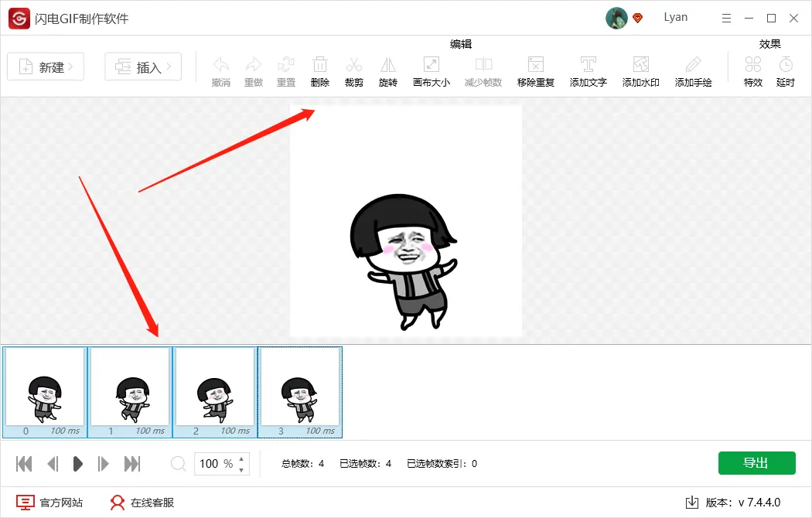The height and width of the screenshot is (518, 812).
Task: Click the 版本: v 7.4.4.0 text
Action: (x=742, y=503)
